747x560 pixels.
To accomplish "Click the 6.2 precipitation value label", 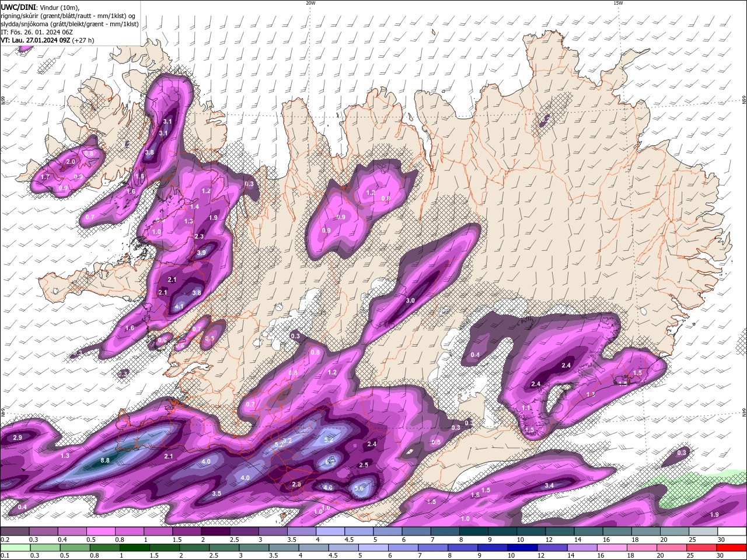I will click(x=330, y=462).
